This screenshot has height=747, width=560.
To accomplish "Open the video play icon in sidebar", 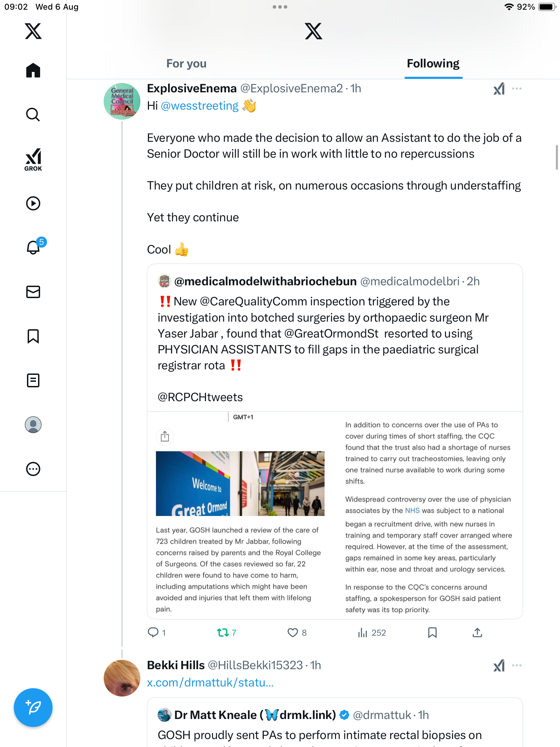I will coord(33,203).
